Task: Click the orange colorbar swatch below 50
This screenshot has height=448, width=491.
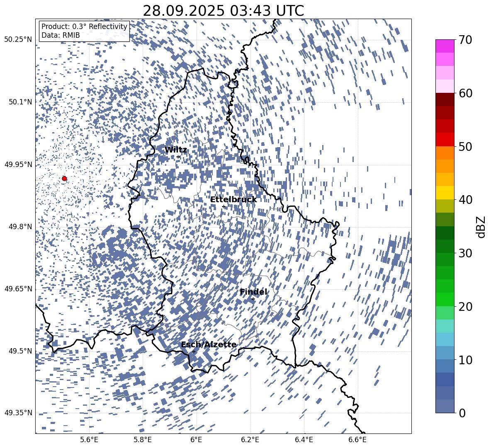Action: pyautogui.click(x=445, y=153)
